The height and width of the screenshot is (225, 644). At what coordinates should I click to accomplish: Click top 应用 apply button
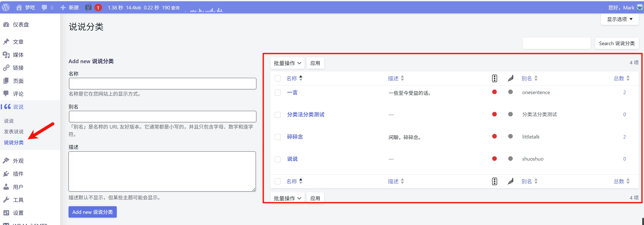coord(315,63)
